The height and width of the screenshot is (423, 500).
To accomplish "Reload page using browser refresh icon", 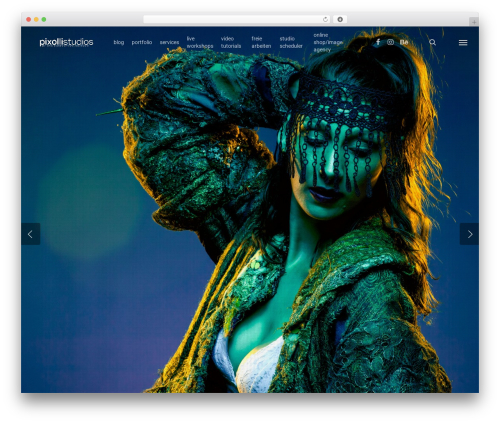I will coord(325,19).
